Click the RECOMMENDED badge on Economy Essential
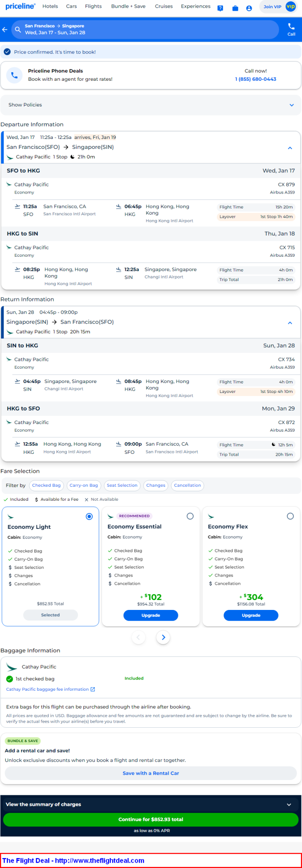Image resolution: width=302 pixels, height=868 pixels. 134,516
